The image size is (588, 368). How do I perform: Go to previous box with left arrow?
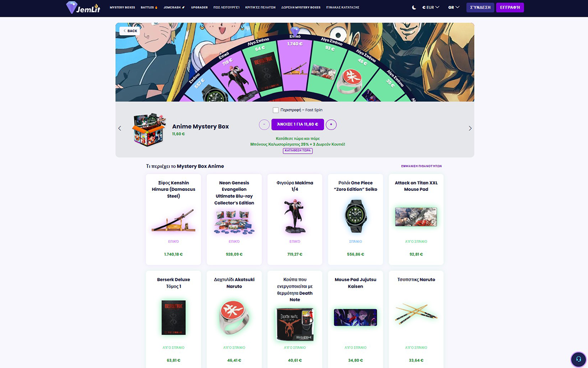120,128
